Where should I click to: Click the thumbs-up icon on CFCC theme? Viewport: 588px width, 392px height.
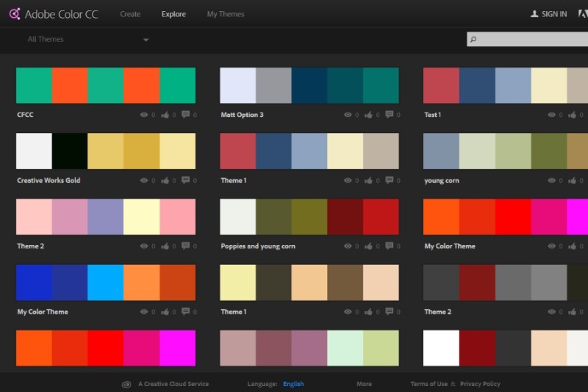coord(164,115)
